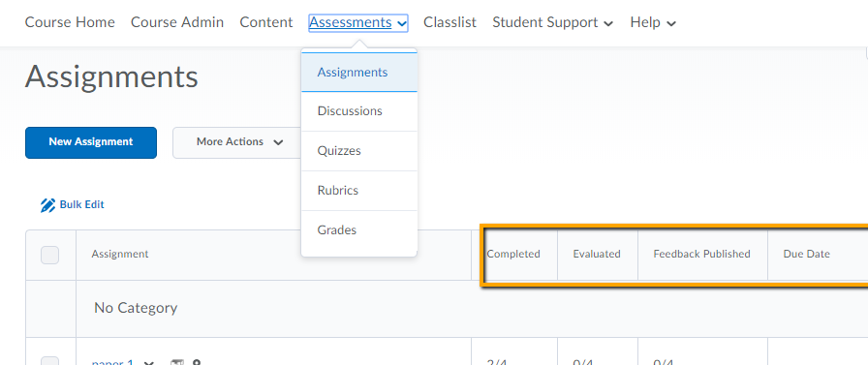Image resolution: width=868 pixels, height=365 pixels.
Task: Click the New Assignment button
Action: (x=91, y=142)
